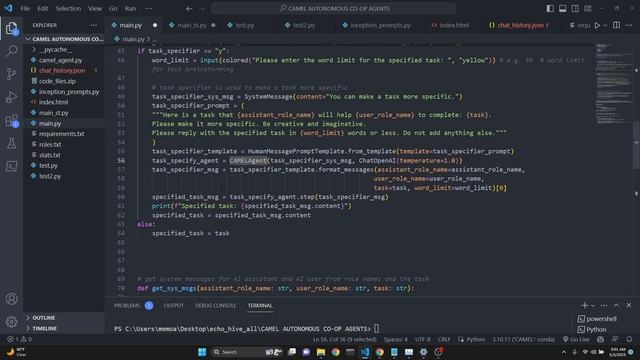Collapse the CAMEL AUTONOMOUS CO... folder section
Viewport: 640px width, 360px height.
[x=64, y=39]
